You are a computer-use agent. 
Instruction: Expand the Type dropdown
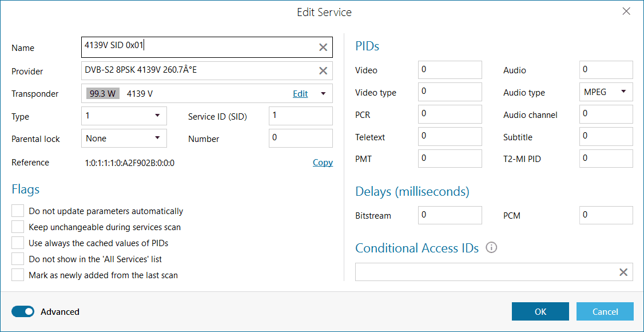click(x=157, y=116)
